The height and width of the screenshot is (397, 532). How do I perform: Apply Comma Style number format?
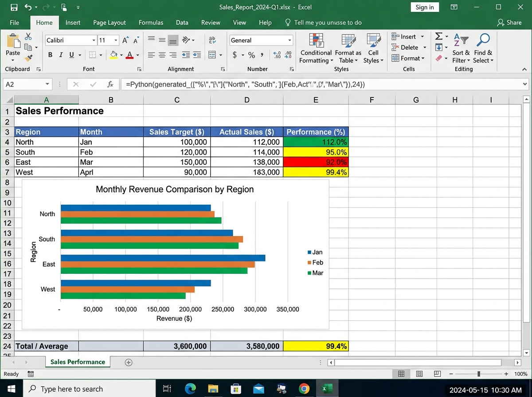click(262, 55)
